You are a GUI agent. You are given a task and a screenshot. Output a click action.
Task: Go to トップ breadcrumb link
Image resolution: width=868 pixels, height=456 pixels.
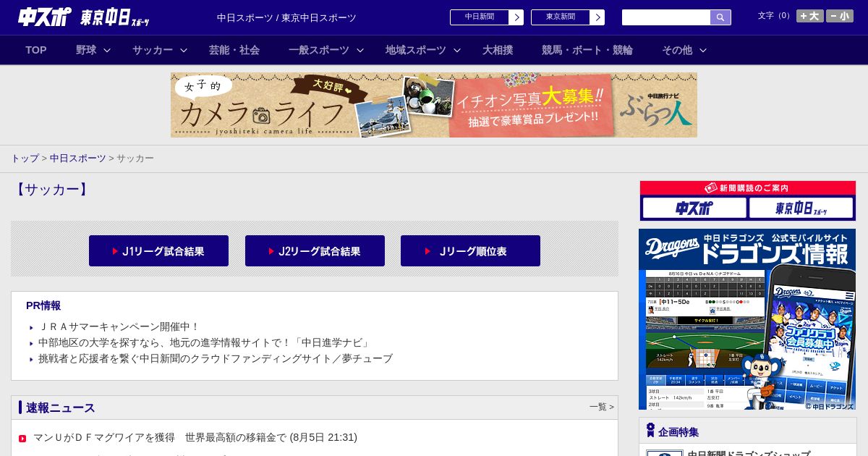click(x=25, y=158)
